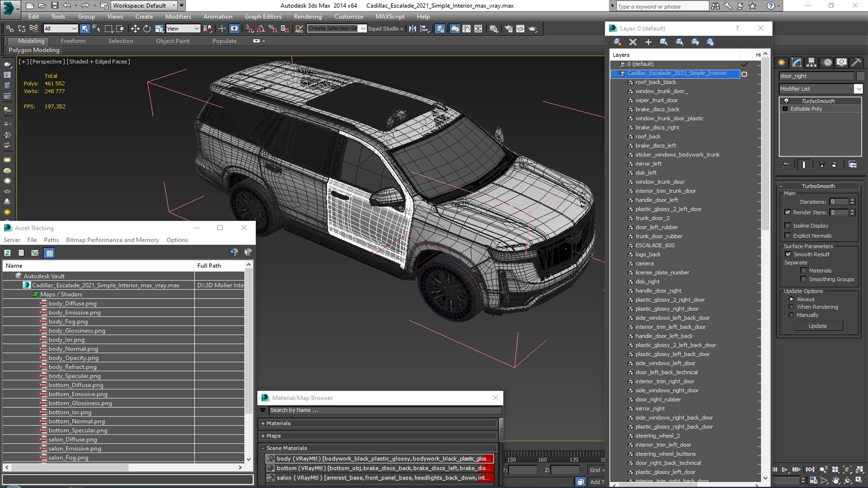Open the Material Editor icon in toolbar
868x488 pixels.
(494, 28)
